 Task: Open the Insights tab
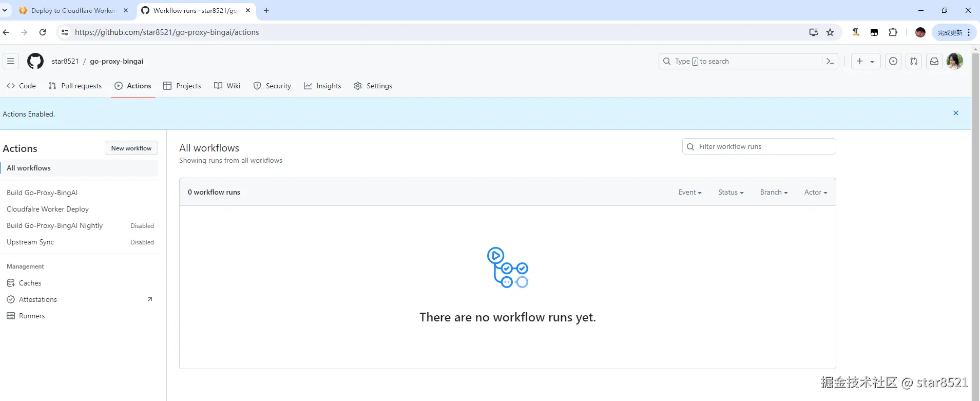point(322,86)
